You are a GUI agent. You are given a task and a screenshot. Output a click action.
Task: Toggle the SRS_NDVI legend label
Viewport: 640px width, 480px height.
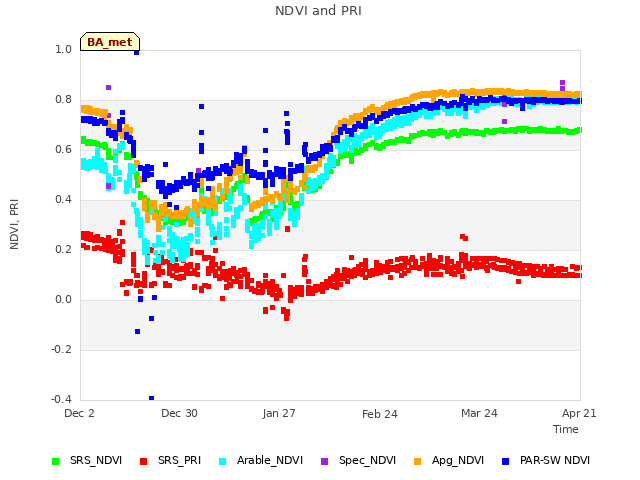(x=96, y=460)
